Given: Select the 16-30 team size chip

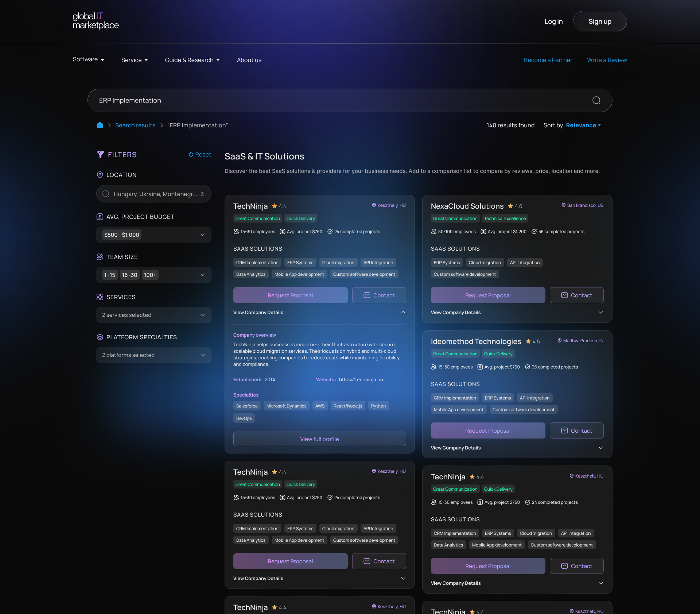Looking at the screenshot, I should [x=129, y=275].
